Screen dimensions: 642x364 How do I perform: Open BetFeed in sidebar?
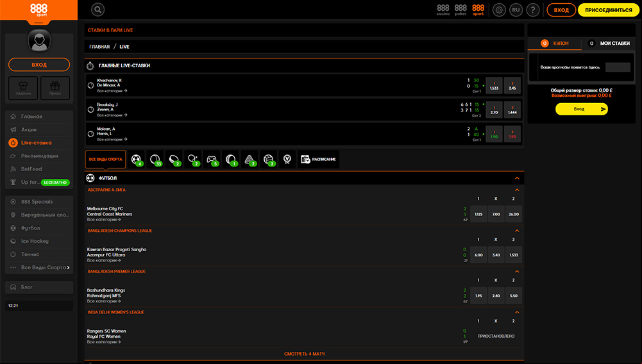click(39, 169)
